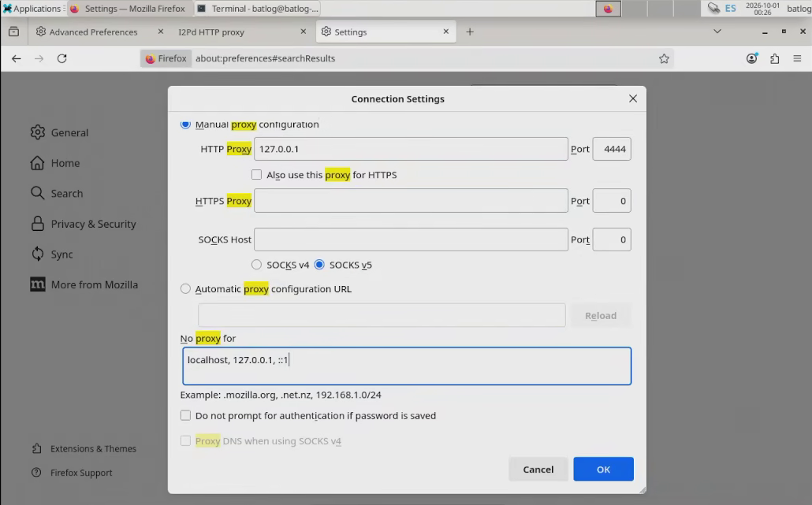This screenshot has height=505, width=812.
Task: Open the Search settings category
Action: 57,194
